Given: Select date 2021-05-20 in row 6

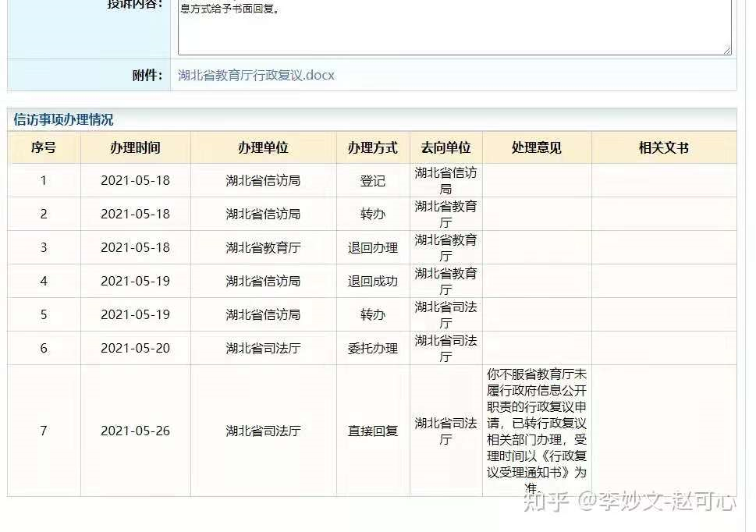Looking at the screenshot, I should tap(136, 348).
